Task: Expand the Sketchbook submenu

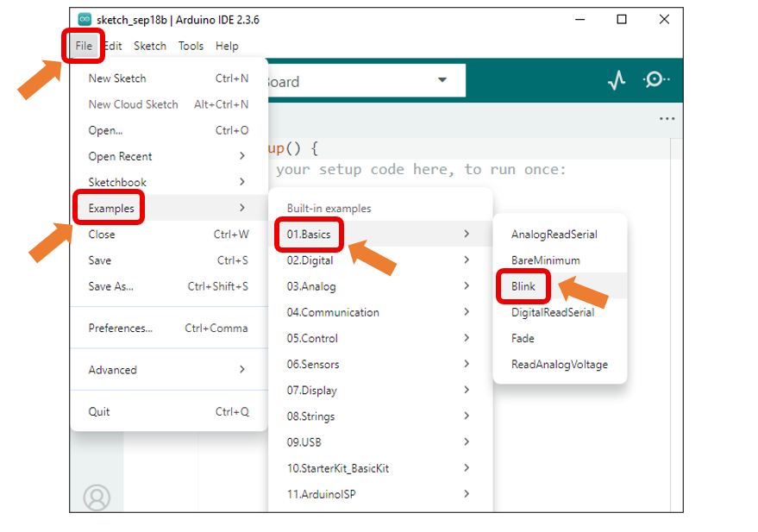Action: [169, 182]
